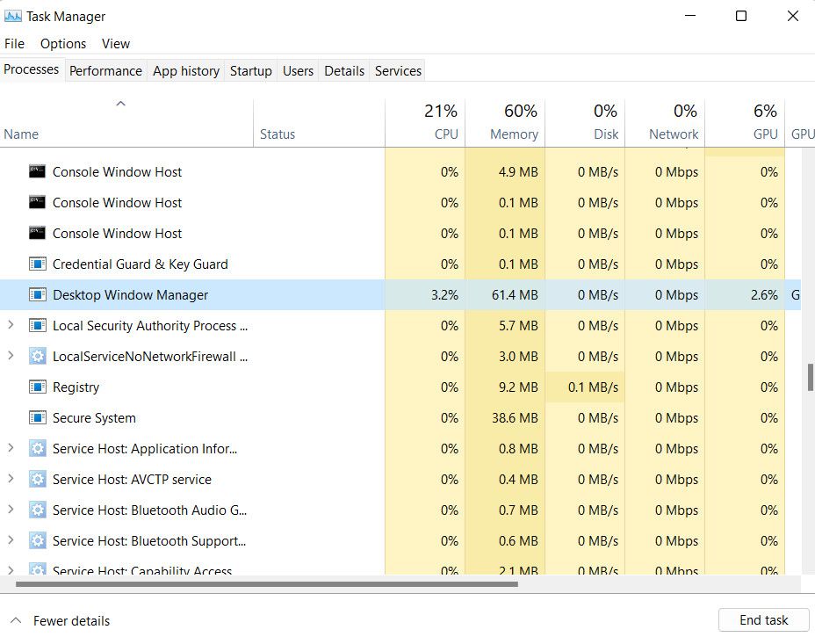This screenshot has width=815, height=644.
Task: Switch to the Performance tab
Action: 105,70
